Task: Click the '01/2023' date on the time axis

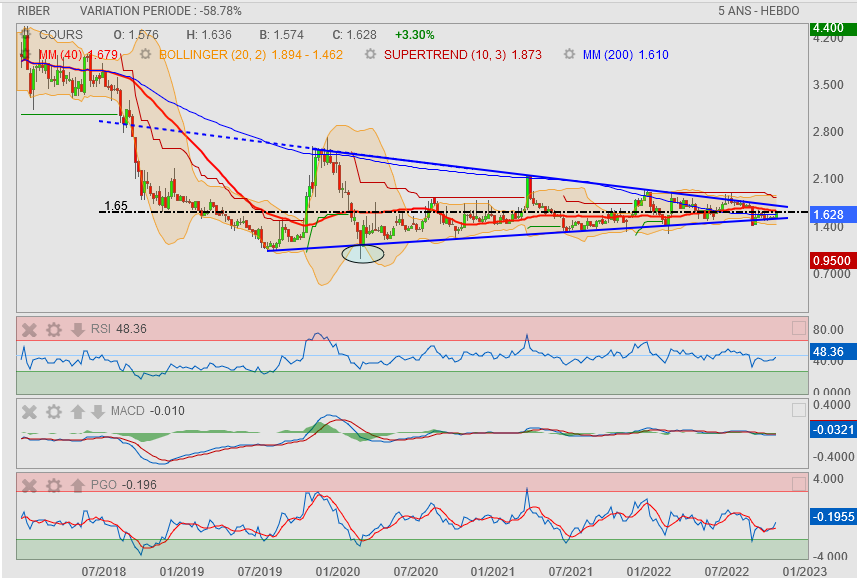Action: [x=803, y=571]
